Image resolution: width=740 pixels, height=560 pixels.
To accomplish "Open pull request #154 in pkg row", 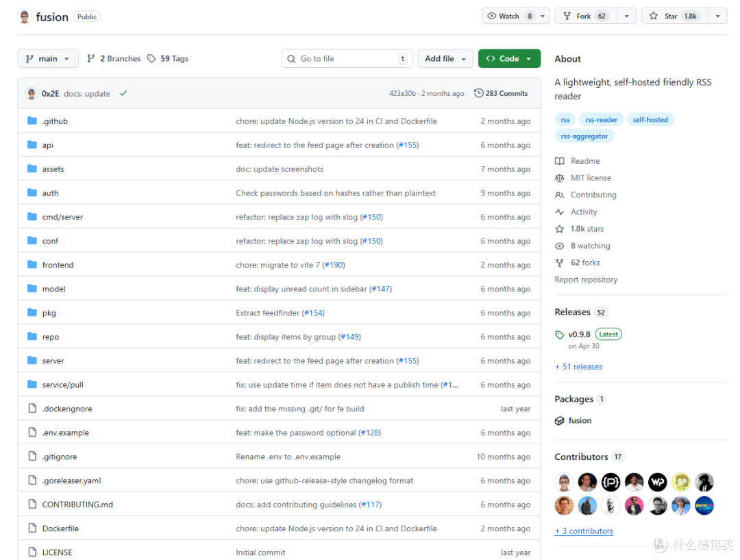I will tap(313, 313).
